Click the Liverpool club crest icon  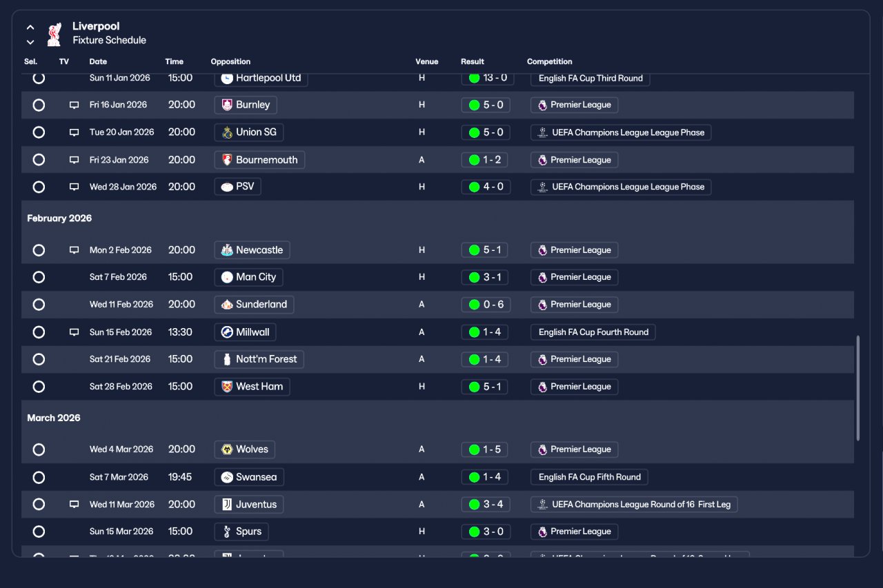coord(54,34)
